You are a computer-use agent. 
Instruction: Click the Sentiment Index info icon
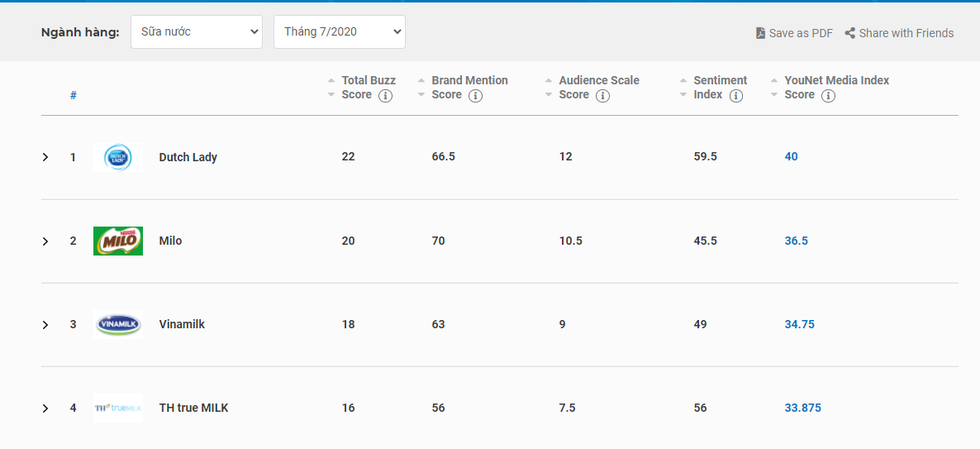(736, 96)
